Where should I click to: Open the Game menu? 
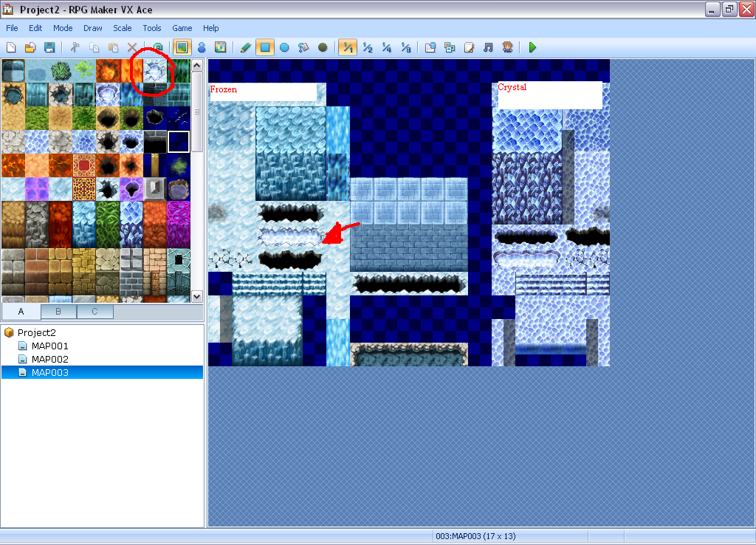click(182, 28)
